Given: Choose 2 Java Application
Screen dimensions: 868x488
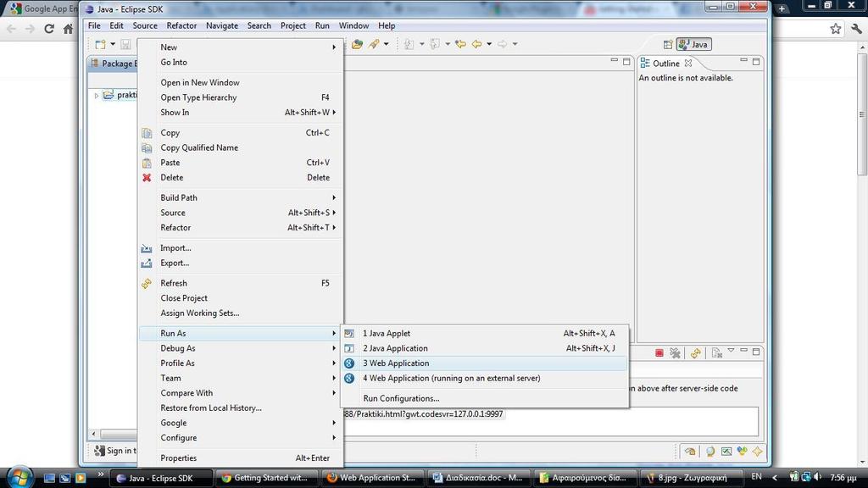Looking at the screenshot, I should pos(484,348).
